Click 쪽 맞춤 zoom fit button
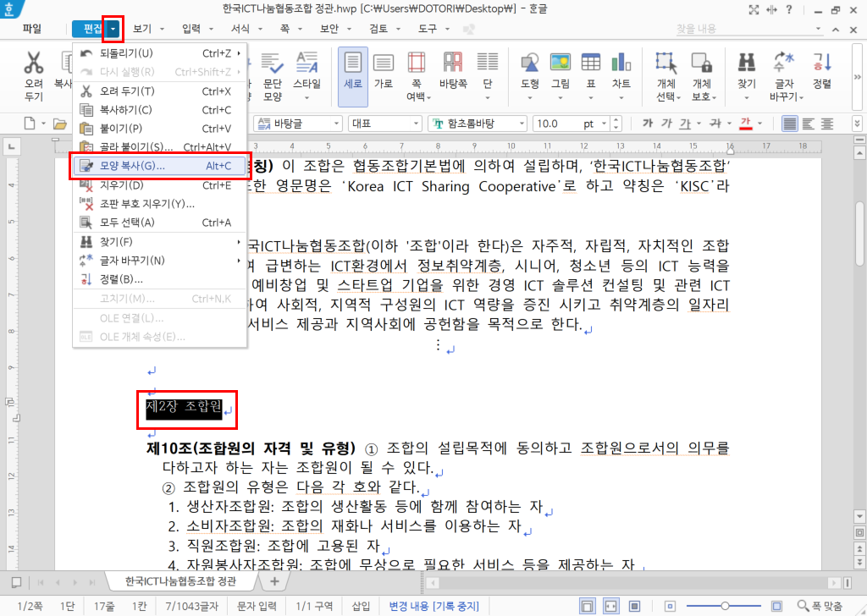 point(820,606)
